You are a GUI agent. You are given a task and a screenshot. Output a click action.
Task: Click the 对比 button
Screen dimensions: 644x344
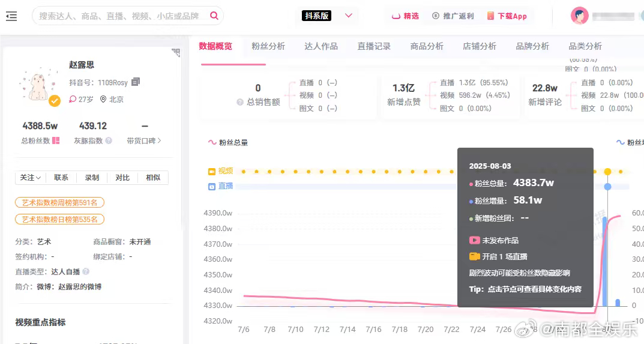click(122, 178)
